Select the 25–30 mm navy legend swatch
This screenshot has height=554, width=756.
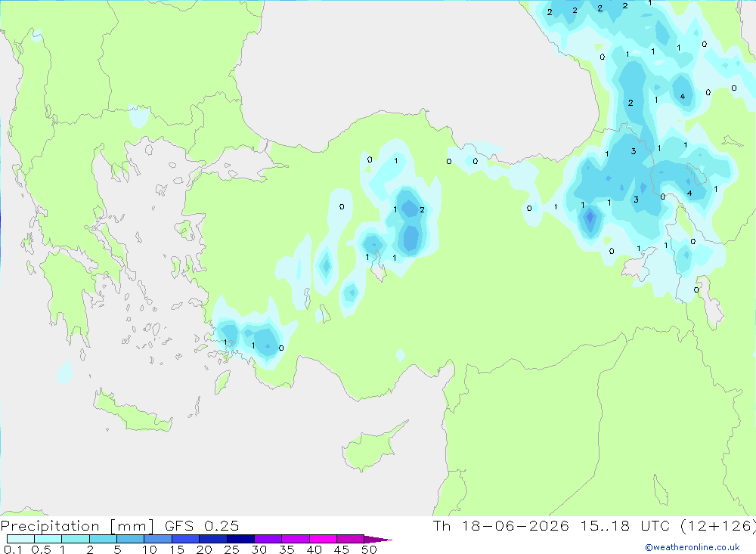coord(240,539)
